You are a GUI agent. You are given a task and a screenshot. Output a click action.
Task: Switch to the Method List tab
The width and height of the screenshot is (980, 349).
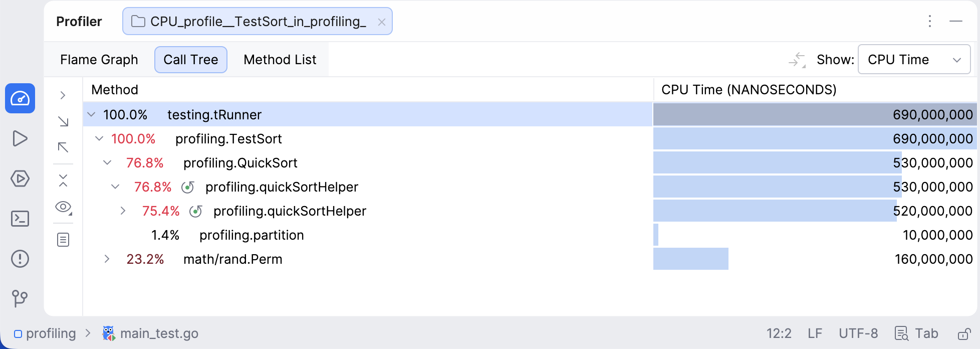click(x=280, y=59)
